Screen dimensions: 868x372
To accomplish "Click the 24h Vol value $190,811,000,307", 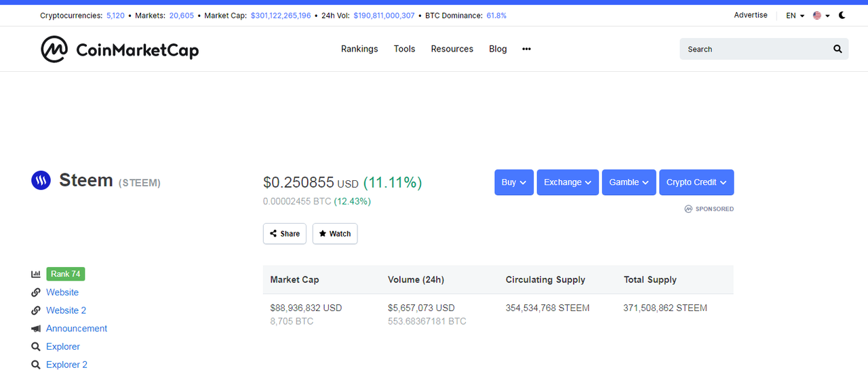I will pyautogui.click(x=384, y=15).
